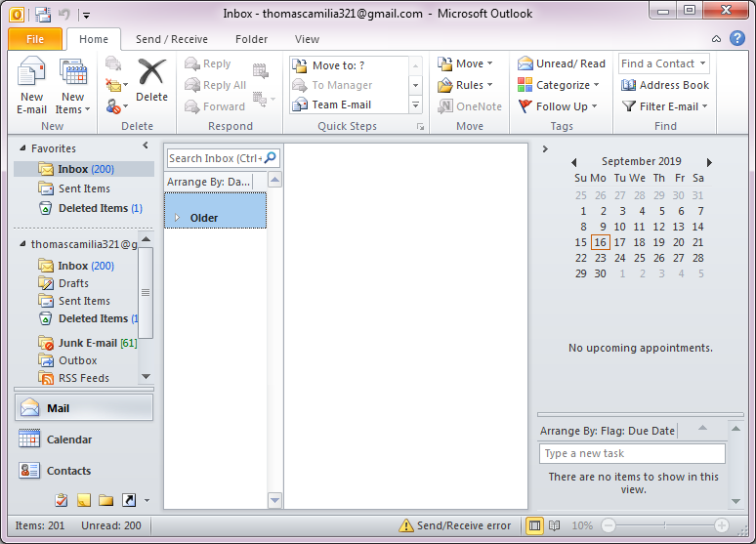Click the zoom slider in status bar
The image size is (756, 544).
coord(665,525)
